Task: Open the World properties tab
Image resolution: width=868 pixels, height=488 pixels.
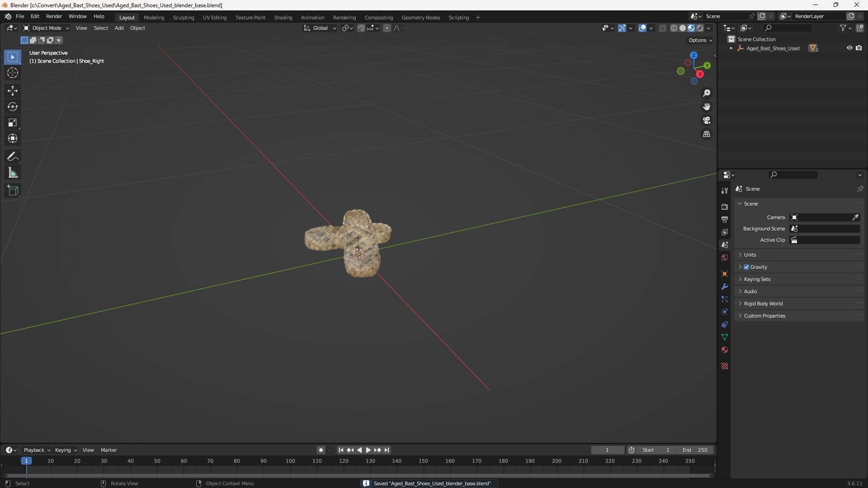Action: (725, 258)
